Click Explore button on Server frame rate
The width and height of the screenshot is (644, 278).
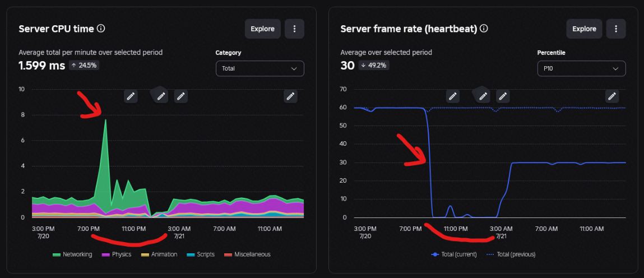(584, 29)
